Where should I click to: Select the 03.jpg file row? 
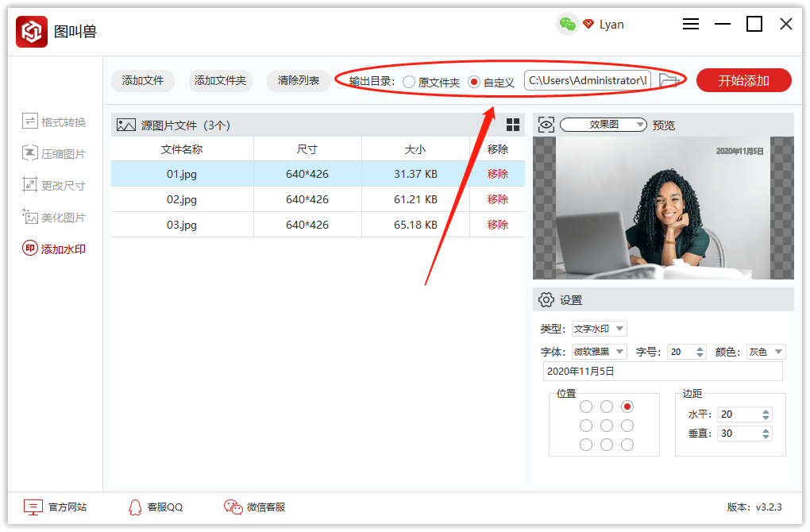click(318, 225)
